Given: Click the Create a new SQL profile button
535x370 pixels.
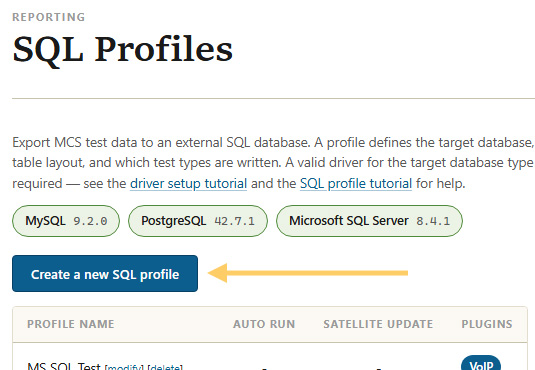Looking at the screenshot, I should (105, 273).
